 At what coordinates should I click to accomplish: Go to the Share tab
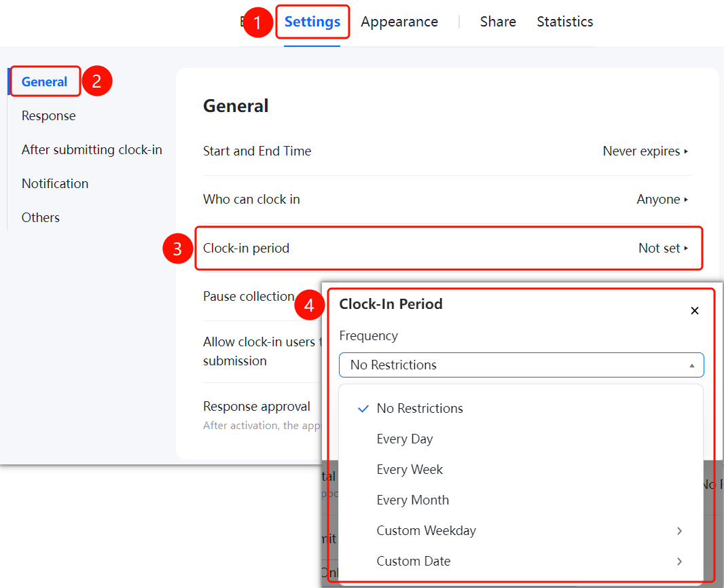[x=498, y=22]
